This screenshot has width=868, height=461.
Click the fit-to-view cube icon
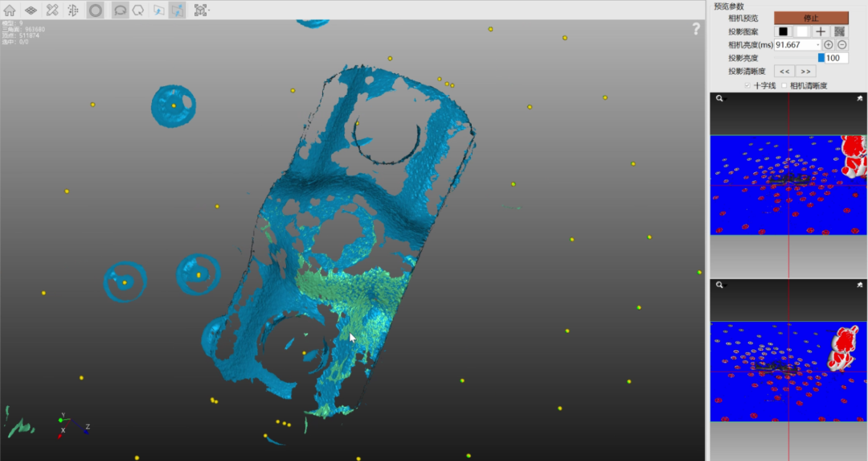(200, 10)
